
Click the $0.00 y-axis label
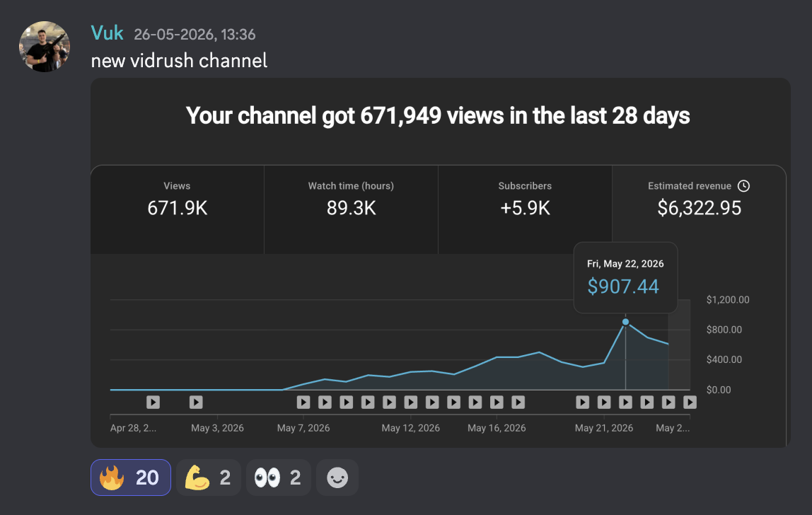718,390
